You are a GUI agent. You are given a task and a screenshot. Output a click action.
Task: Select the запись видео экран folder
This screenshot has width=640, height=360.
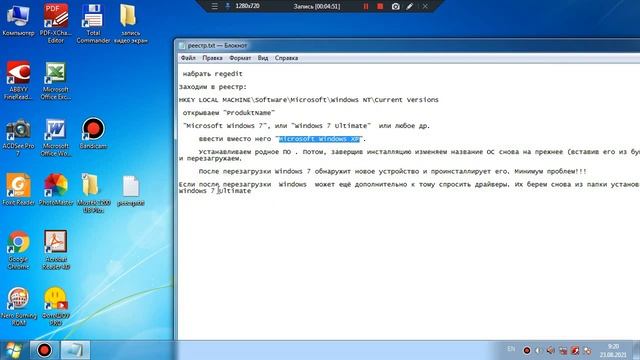(130, 23)
